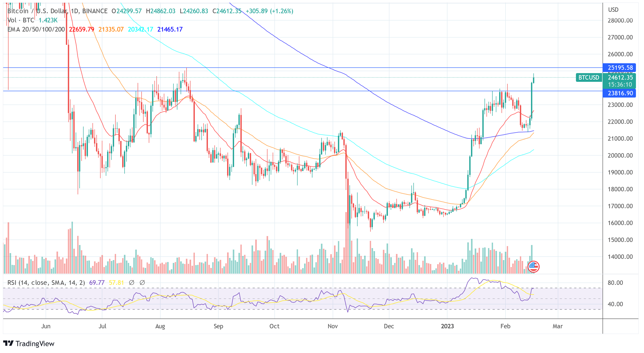The width and height of the screenshot is (644, 353).
Task: Click the Sep label on time axis
Action: (x=218, y=326)
